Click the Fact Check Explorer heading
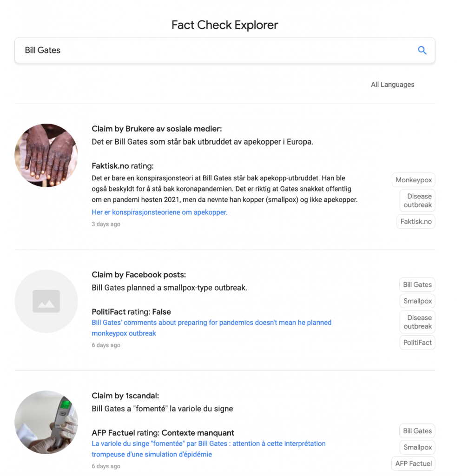This screenshot has width=462, height=476. pyautogui.click(x=224, y=25)
